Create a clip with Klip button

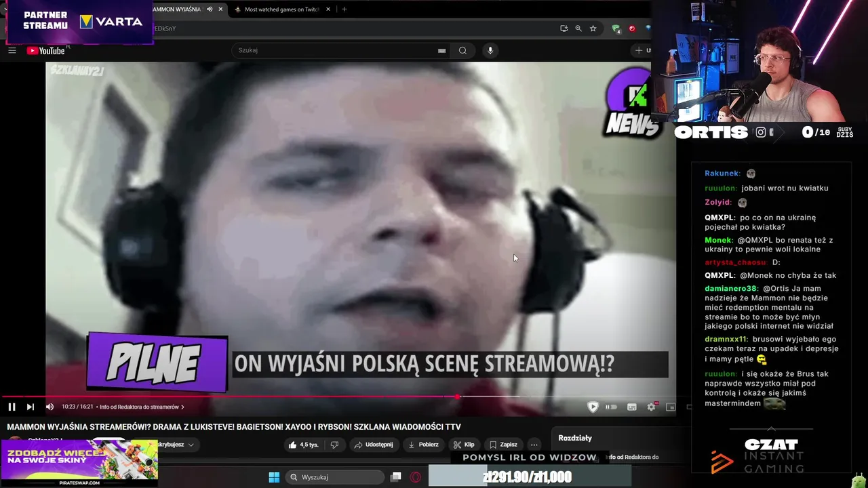pyautogui.click(x=464, y=445)
